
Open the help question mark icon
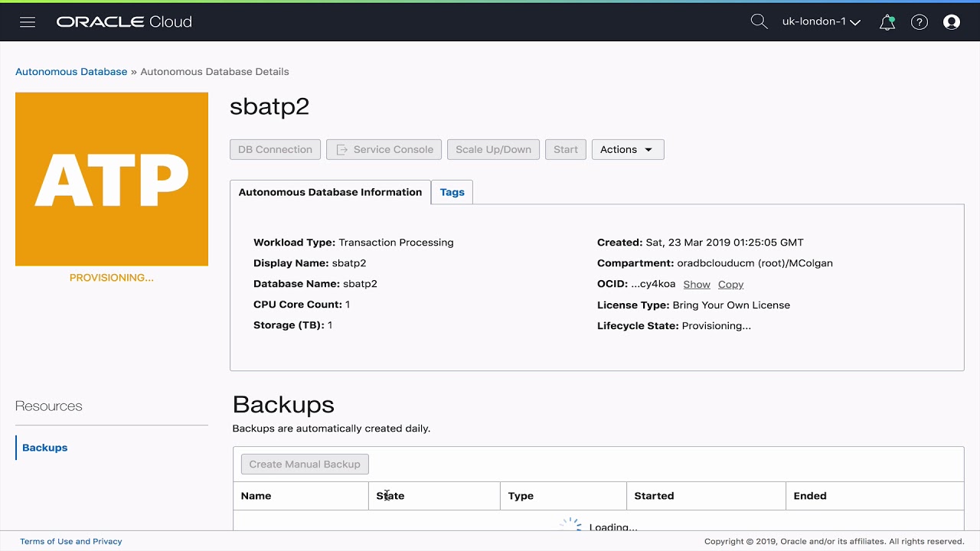[x=920, y=22]
